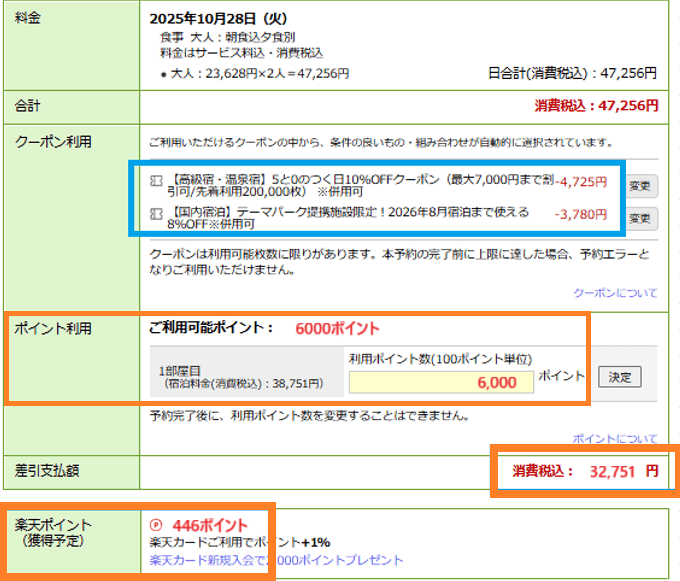Click the -4,725円 discount amount

582,182
